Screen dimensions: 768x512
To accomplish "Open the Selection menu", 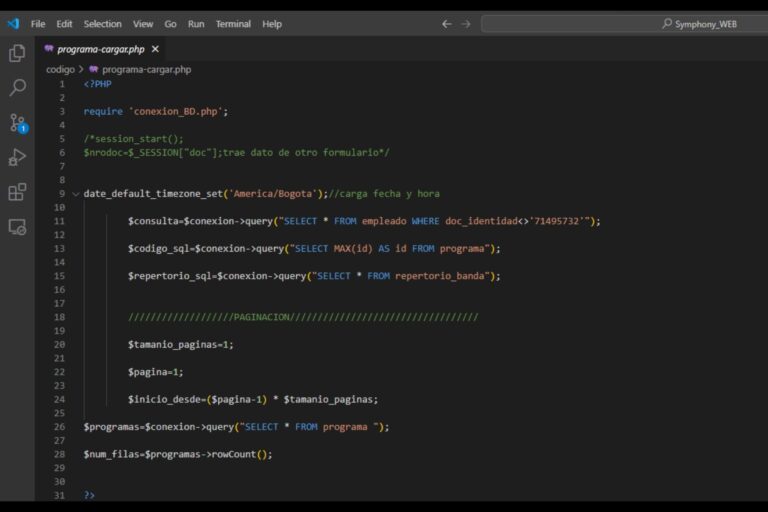I will (x=102, y=24).
